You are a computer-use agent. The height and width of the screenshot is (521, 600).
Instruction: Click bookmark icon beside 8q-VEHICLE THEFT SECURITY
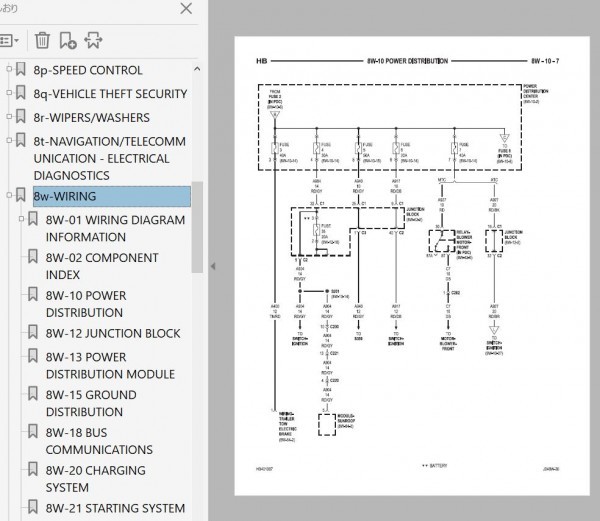tap(21, 93)
